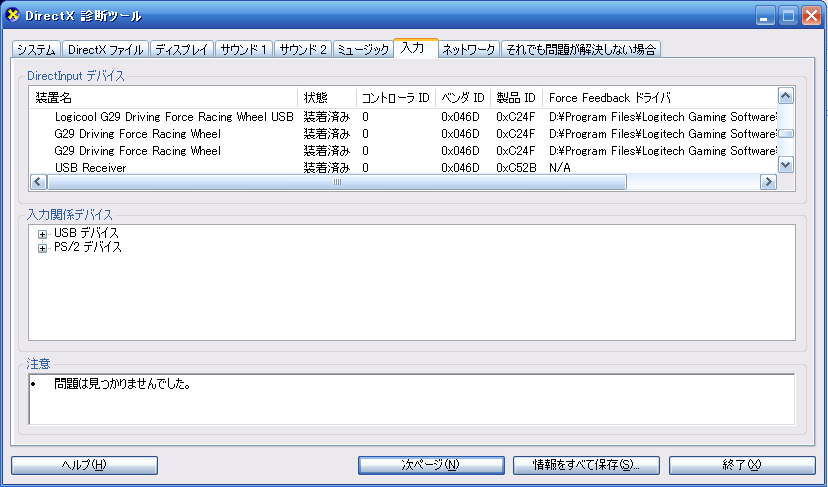The height and width of the screenshot is (487, 828).
Task: Click left arrow of horizontal scrollbar
Action: [x=39, y=182]
